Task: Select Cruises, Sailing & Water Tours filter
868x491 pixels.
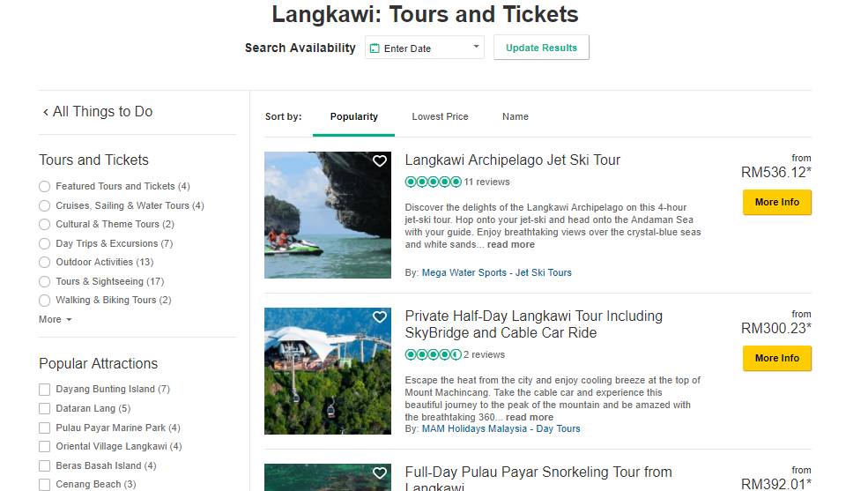Action: (44, 206)
